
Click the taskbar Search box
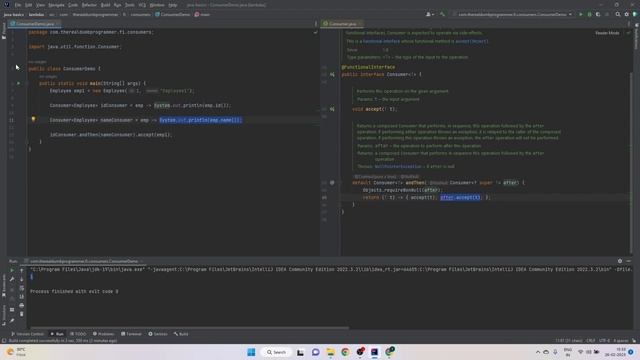pos(276,352)
